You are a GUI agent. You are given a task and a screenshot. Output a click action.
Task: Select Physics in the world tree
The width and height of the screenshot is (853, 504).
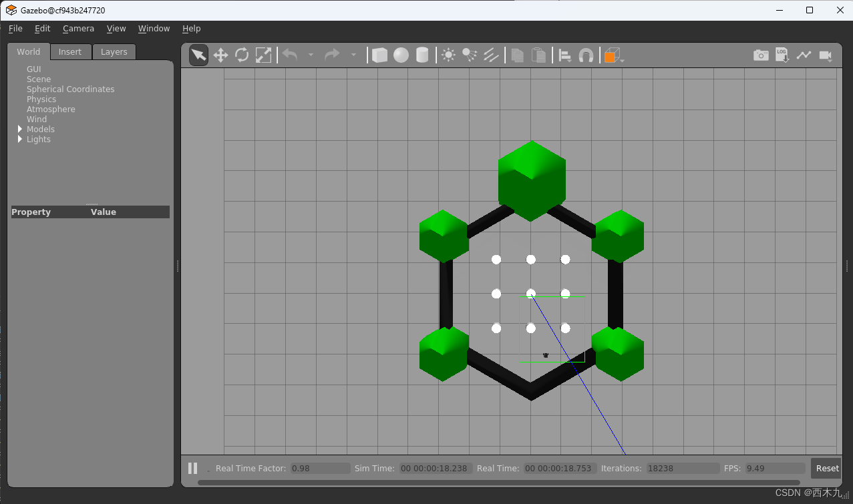[x=41, y=99]
